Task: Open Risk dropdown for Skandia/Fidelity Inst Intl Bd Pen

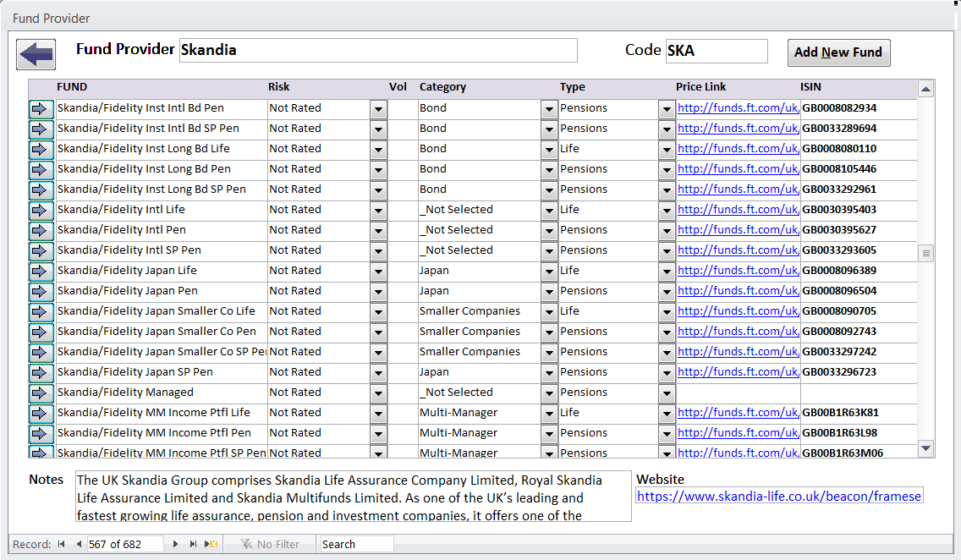Action: [379, 110]
